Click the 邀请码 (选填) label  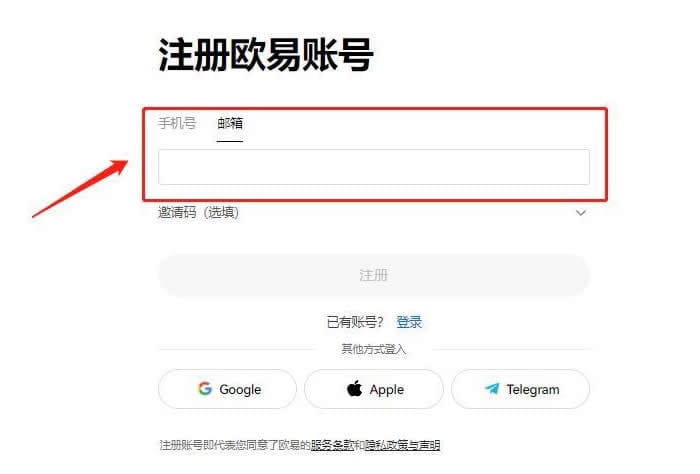click(x=198, y=212)
